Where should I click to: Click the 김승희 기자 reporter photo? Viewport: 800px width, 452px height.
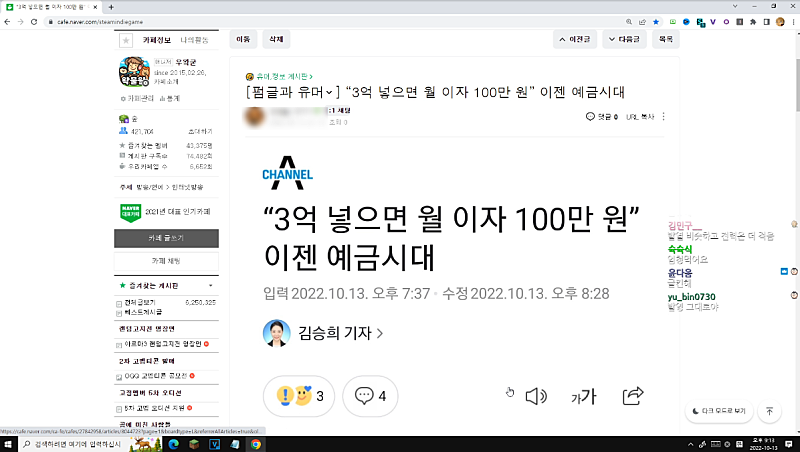coord(276,333)
